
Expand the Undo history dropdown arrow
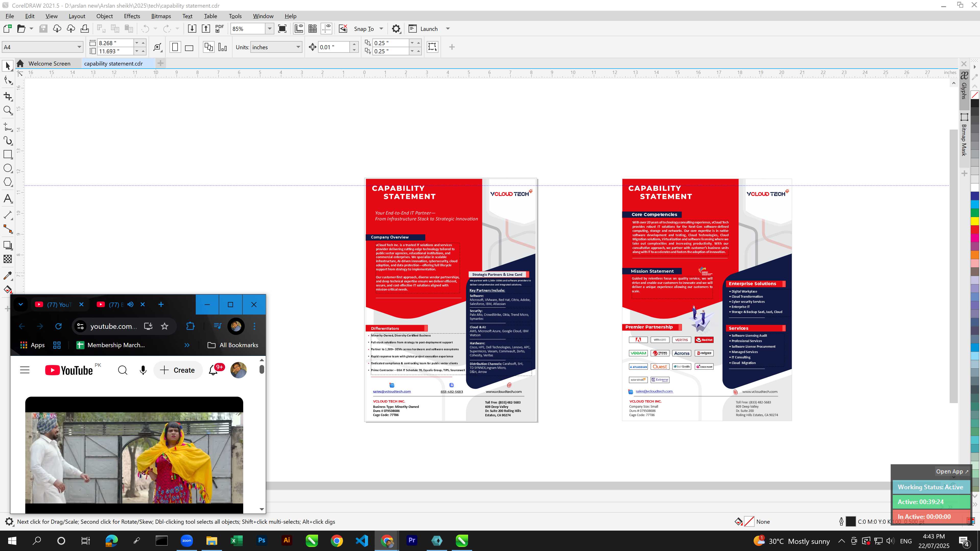(x=155, y=29)
